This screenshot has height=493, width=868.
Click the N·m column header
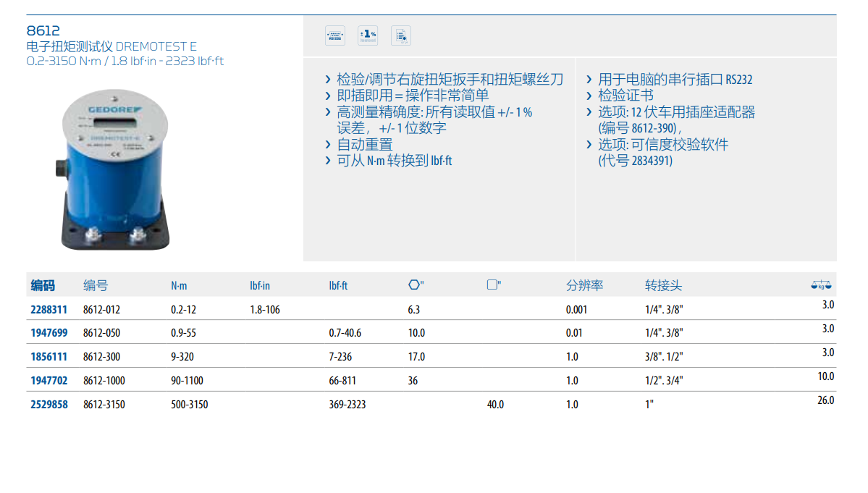(x=179, y=286)
